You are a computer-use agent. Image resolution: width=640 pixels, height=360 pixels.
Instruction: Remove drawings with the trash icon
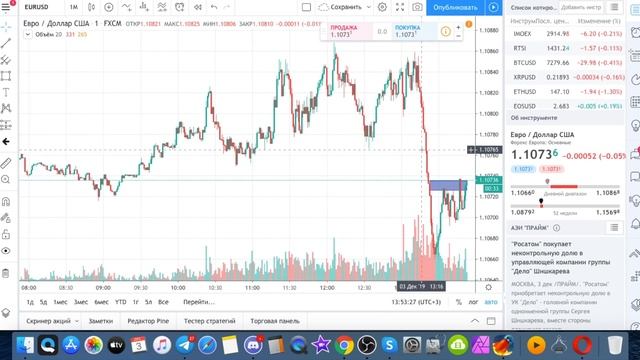point(6,273)
